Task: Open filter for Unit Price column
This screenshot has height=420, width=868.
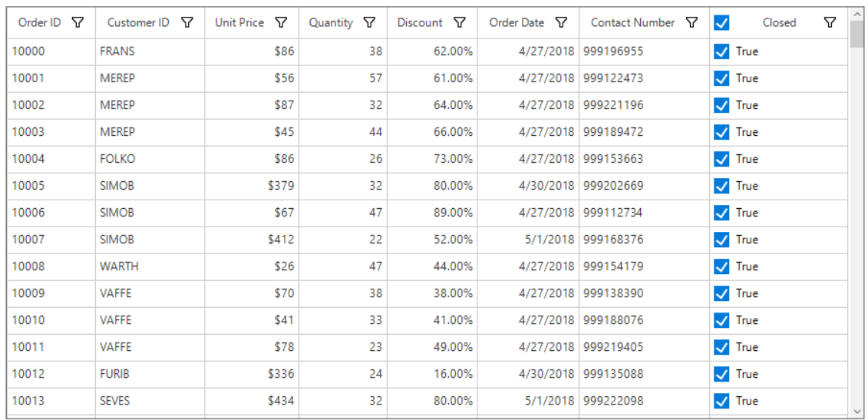Action: click(x=281, y=22)
